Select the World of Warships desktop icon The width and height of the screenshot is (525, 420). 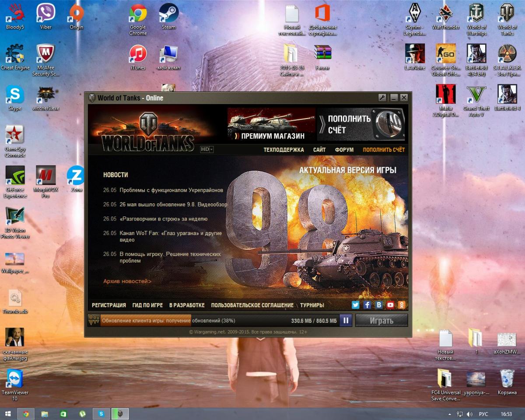tap(476, 19)
